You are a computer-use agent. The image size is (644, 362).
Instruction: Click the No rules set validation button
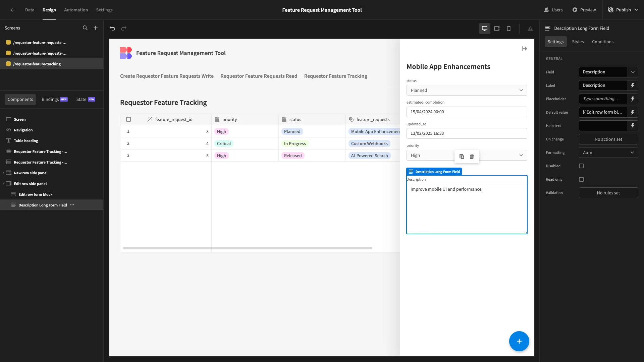click(608, 193)
